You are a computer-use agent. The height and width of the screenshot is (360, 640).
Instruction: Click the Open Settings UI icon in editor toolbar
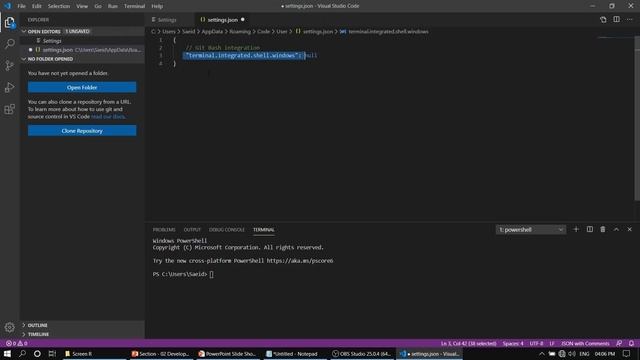[x=603, y=20]
